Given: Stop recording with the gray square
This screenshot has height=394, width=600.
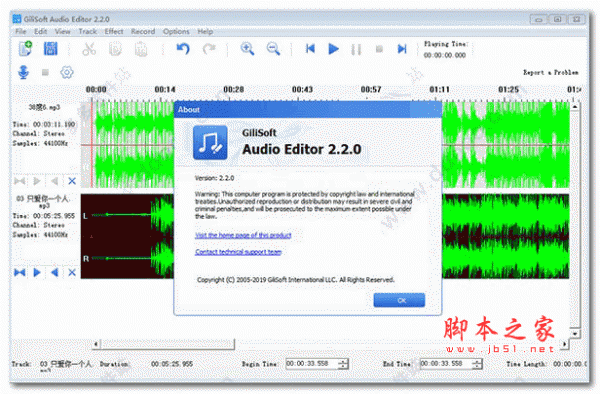Looking at the screenshot, I should [45, 72].
